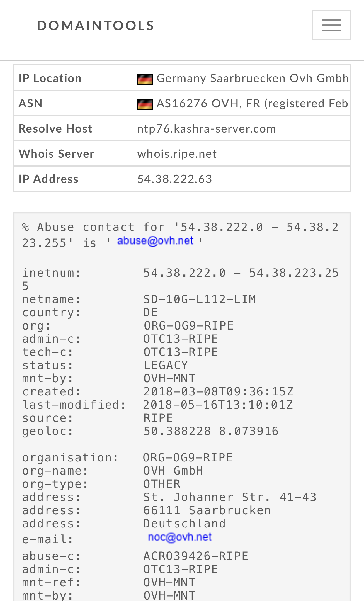Image resolution: width=364 pixels, height=601 pixels.
Task: Click Germany Saarbruecken Ovh Gmbh location text
Action: (x=253, y=78)
